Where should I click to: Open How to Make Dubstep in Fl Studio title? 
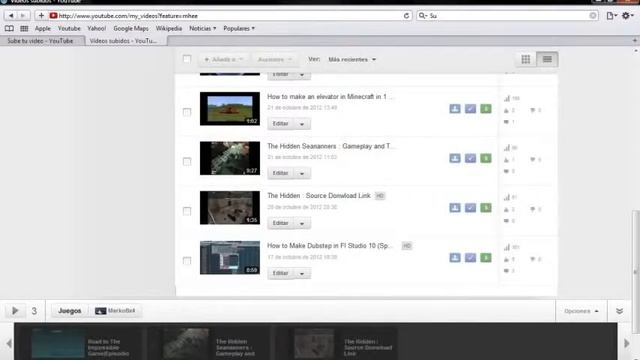click(x=329, y=246)
